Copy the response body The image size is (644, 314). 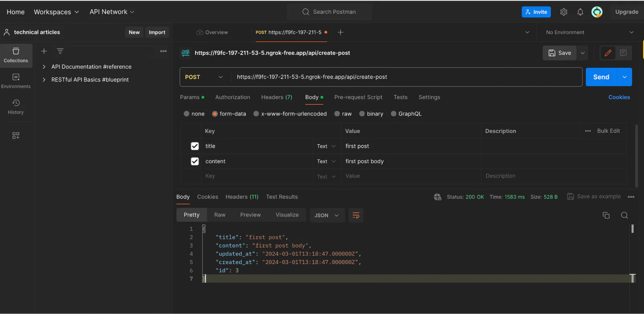pyautogui.click(x=606, y=215)
